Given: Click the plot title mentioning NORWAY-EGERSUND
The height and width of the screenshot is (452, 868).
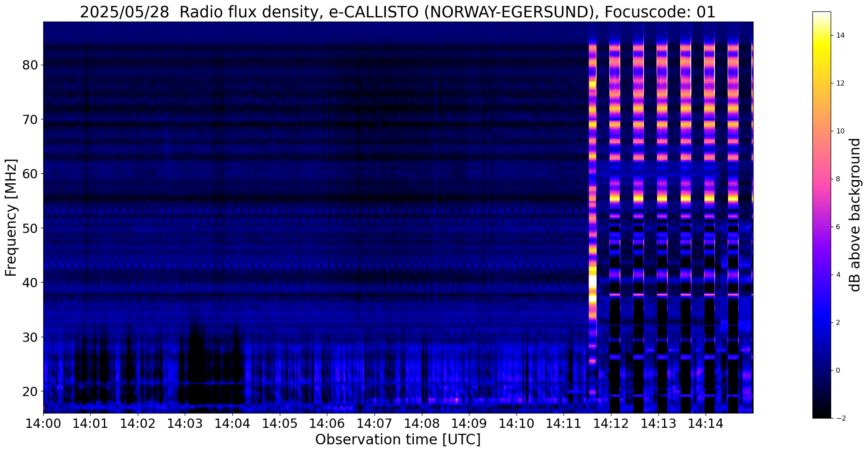Looking at the screenshot, I should pyautogui.click(x=398, y=12).
